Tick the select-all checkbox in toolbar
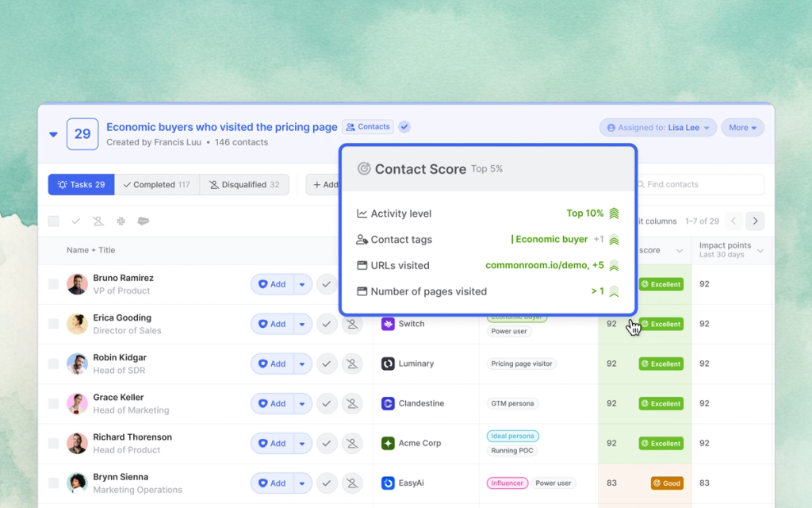812x508 pixels. coord(53,221)
